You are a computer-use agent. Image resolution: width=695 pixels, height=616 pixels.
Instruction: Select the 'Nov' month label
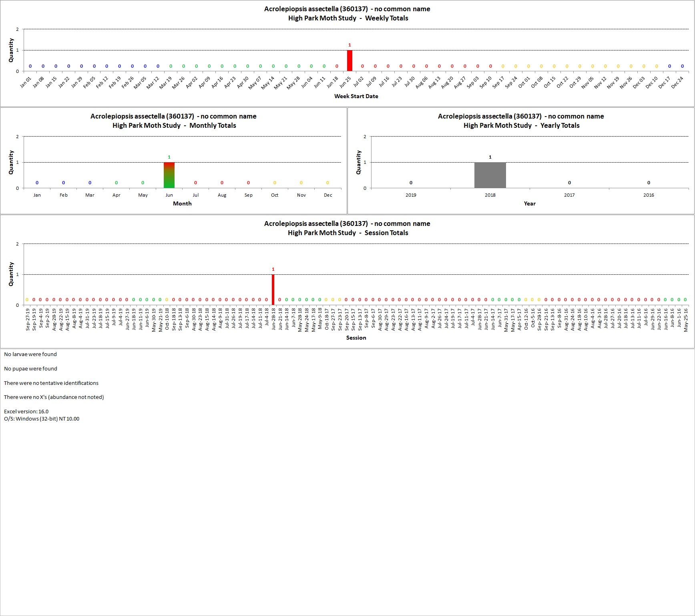tap(301, 195)
